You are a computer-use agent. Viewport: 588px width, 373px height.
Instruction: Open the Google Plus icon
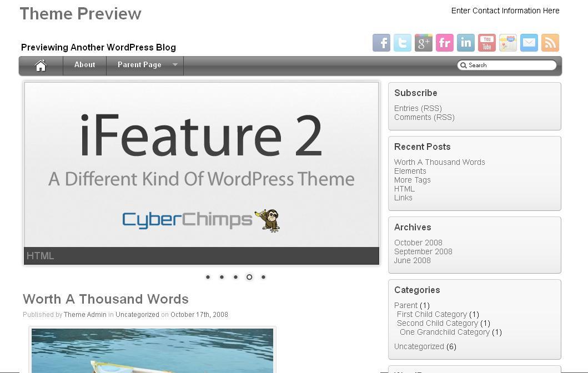424,43
